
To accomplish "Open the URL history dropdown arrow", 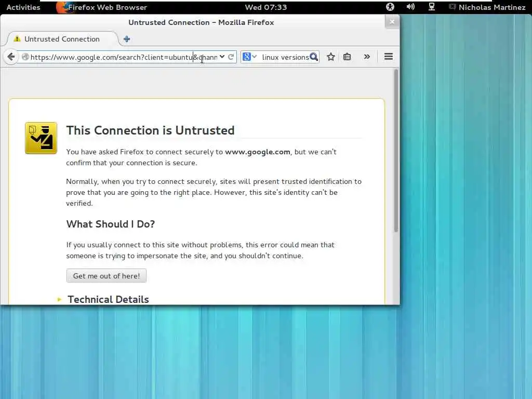I will (222, 57).
